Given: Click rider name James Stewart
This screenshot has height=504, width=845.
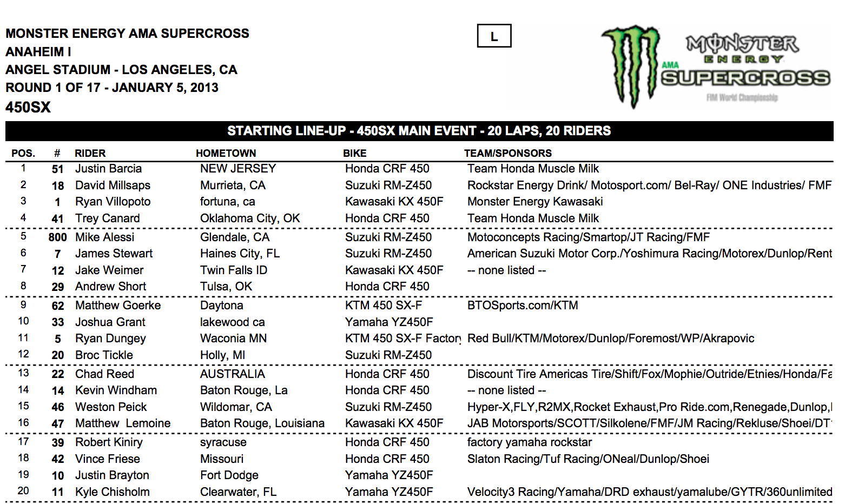Looking at the screenshot, I should 114,254.
